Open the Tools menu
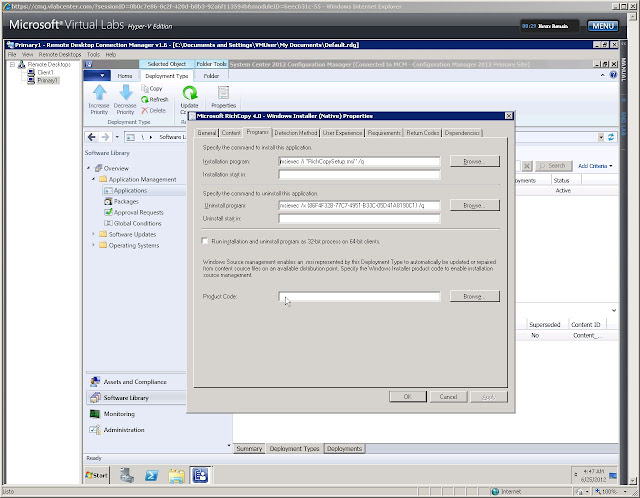The height and width of the screenshot is (498, 640). point(93,54)
